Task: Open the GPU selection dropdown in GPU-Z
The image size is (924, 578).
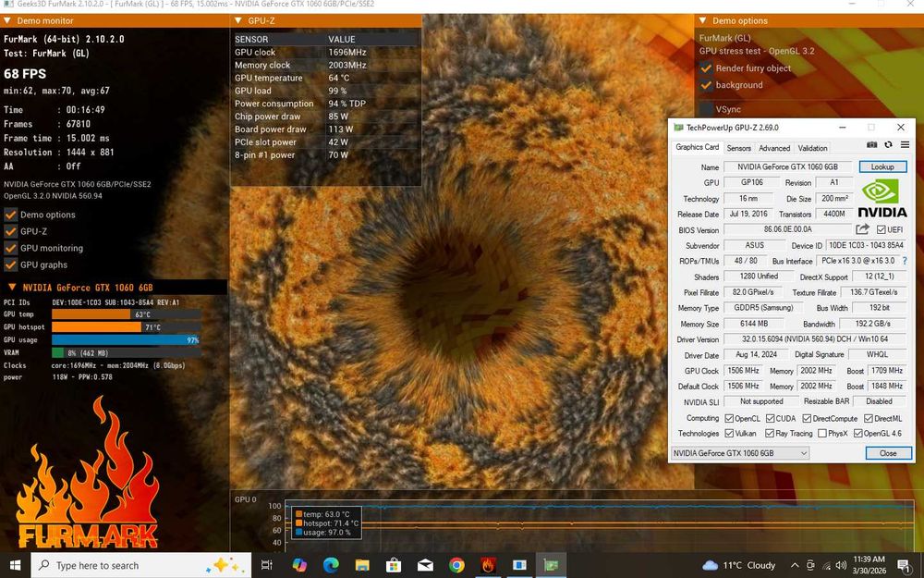Action: pyautogui.click(x=740, y=453)
